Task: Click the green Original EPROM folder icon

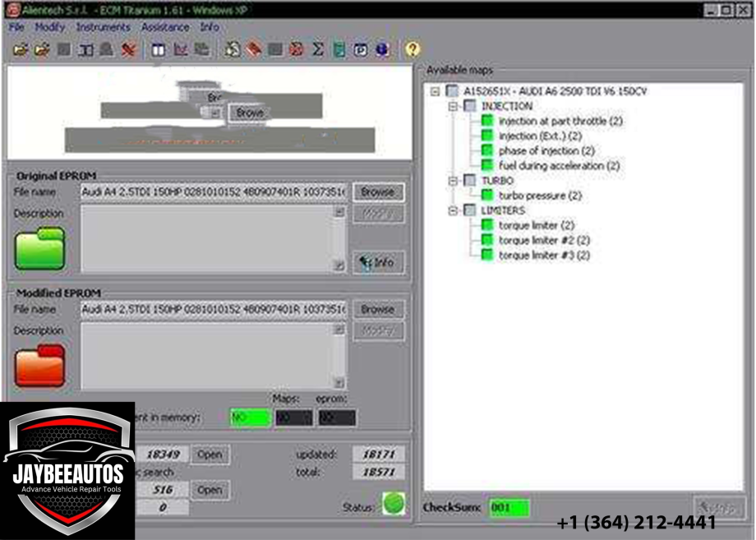Action: pos(39,249)
